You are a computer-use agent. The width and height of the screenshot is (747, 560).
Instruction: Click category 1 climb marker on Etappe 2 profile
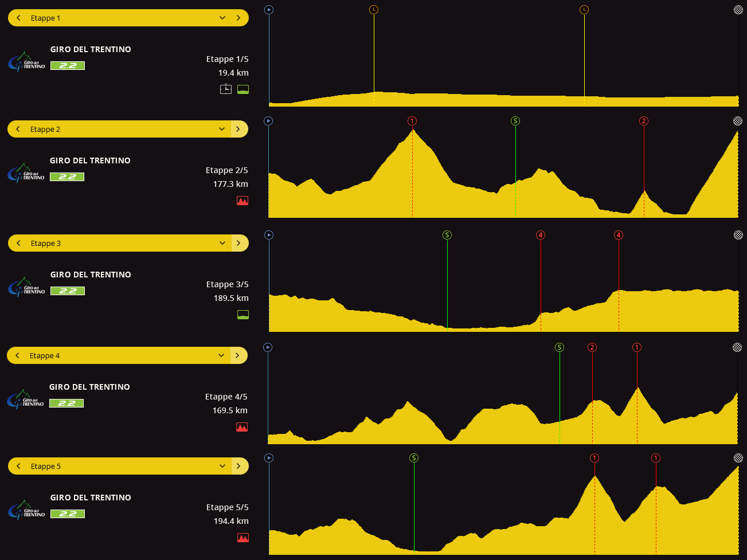(x=412, y=121)
